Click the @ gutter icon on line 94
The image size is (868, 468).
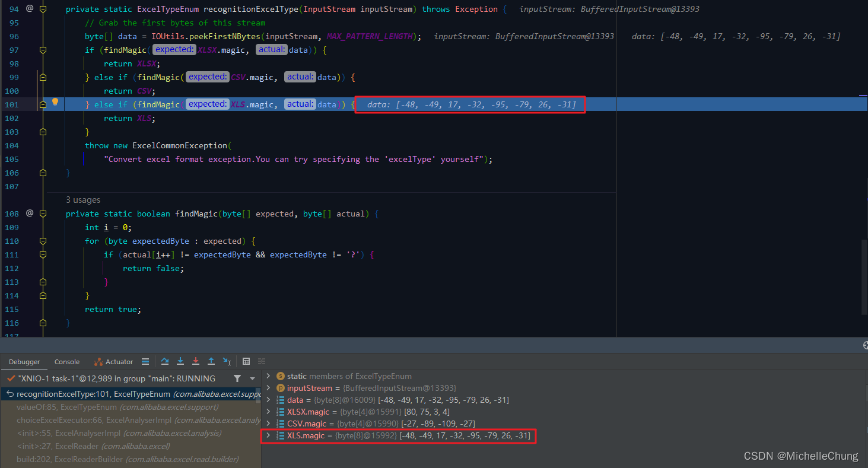30,9
